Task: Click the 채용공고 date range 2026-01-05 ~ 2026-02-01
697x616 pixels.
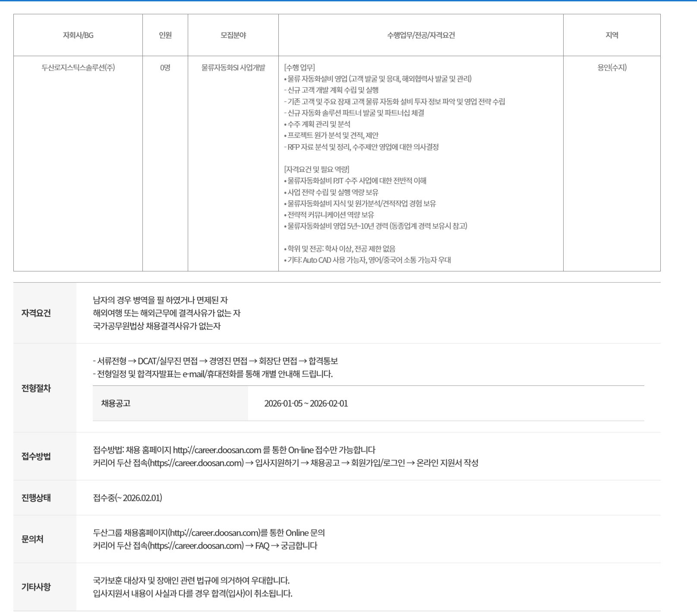Action: (x=306, y=404)
